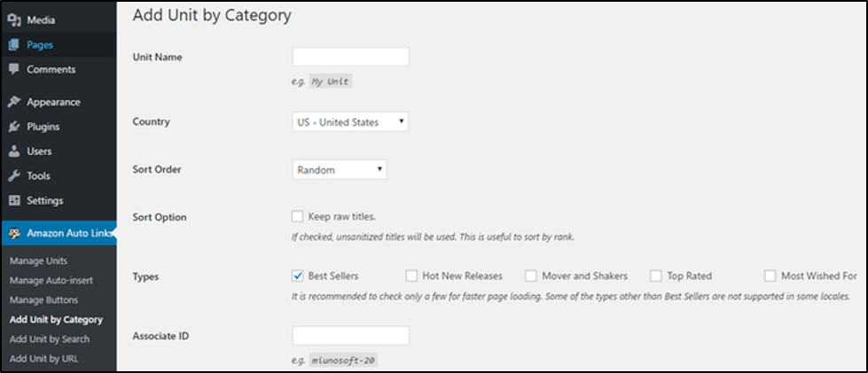The width and height of the screenshot is (868, 373).
Task: Expand the Sort Order Random dropdown
Action: click(340, 170)
